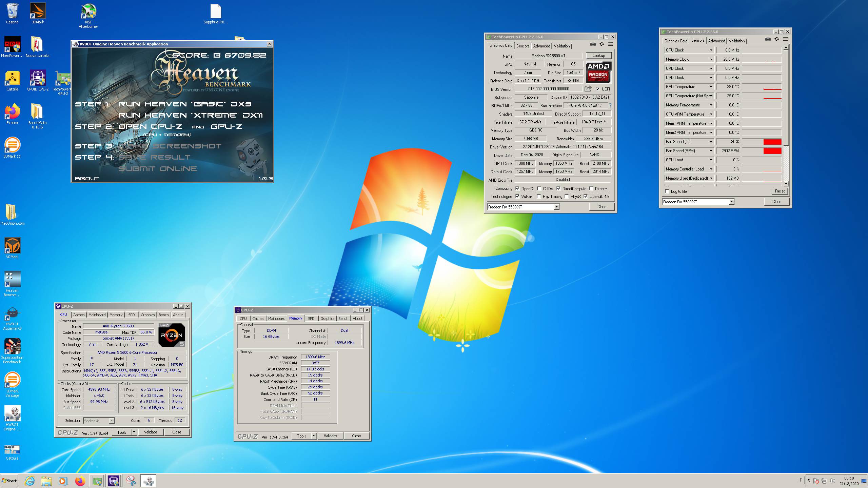Open Memory Clock sensor dropdown arrow
This screenshot has width=868, height=488.
(x=711, y=59)
